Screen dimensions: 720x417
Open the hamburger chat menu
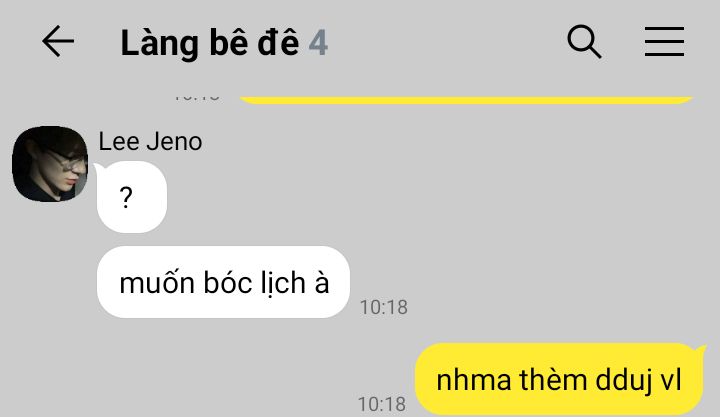point(664,41)
